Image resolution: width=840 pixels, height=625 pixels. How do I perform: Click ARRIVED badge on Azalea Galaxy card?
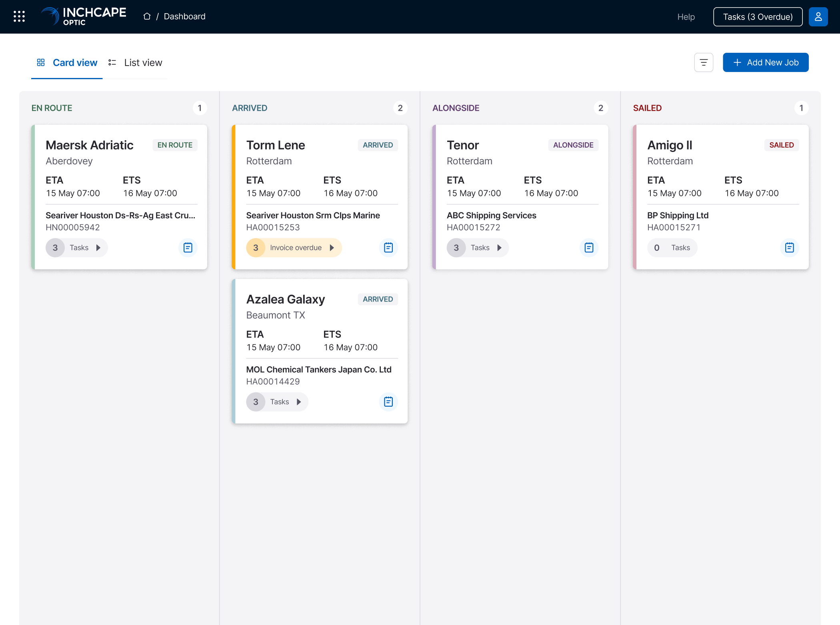click(378, 299)
